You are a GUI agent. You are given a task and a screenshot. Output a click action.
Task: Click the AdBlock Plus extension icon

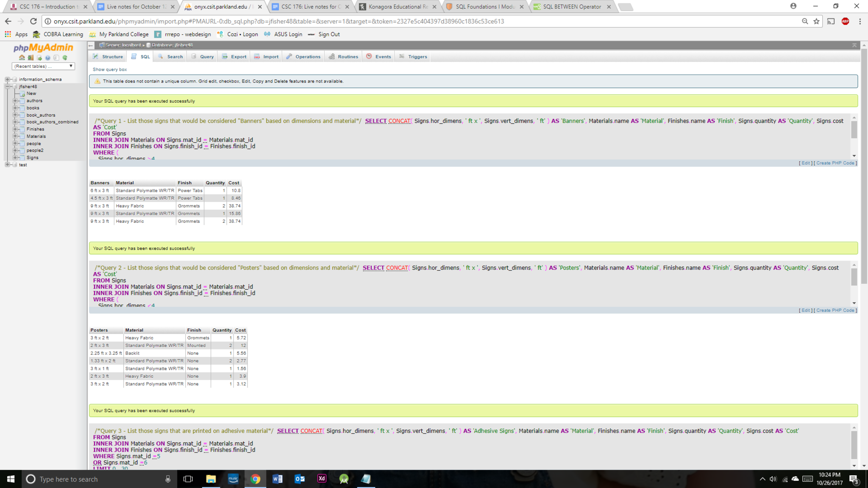[845, 21]
